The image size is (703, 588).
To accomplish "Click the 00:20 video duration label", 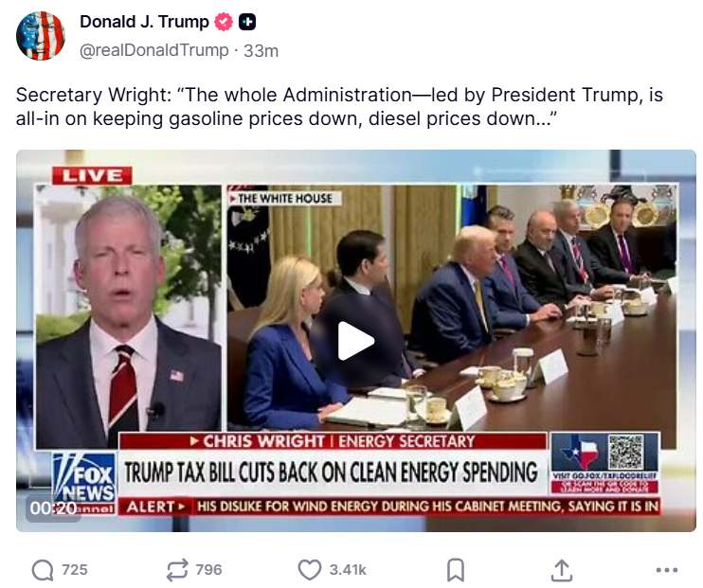I will tap(53, 508).
